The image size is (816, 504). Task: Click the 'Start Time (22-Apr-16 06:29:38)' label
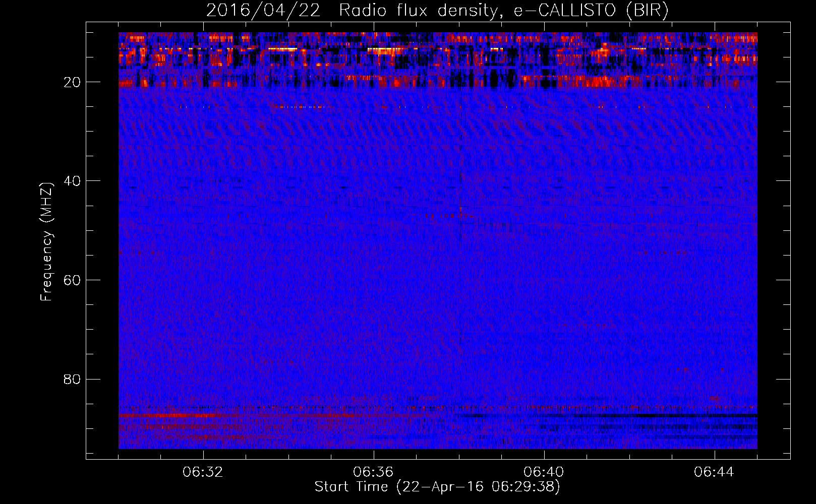click(x=437, y=487)
